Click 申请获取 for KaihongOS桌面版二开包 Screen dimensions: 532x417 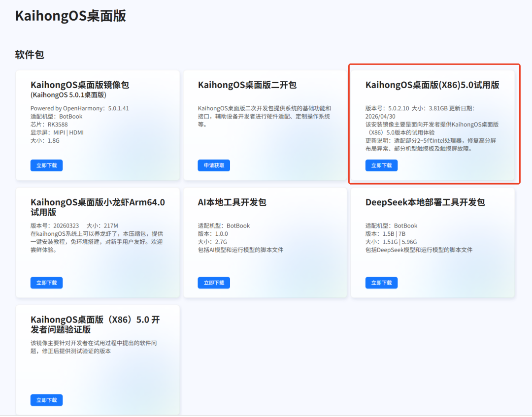coord(214,165)
